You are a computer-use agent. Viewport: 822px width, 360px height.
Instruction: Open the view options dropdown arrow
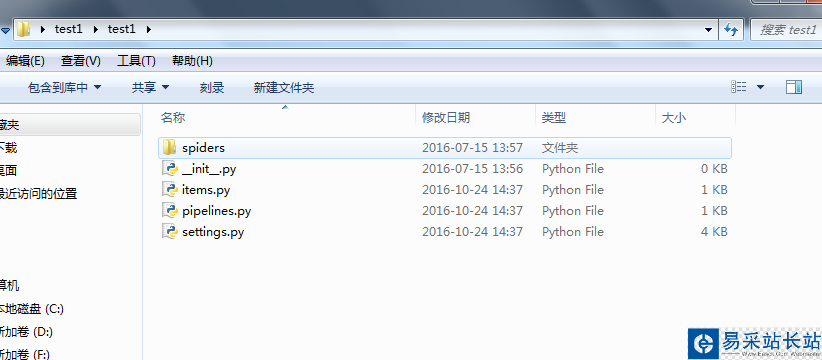click(760, 87)
